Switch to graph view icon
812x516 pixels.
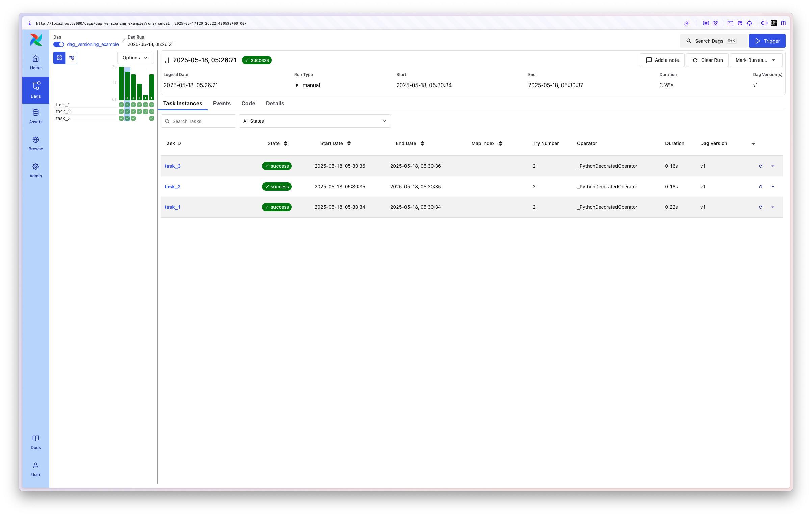tap(71, 58)
